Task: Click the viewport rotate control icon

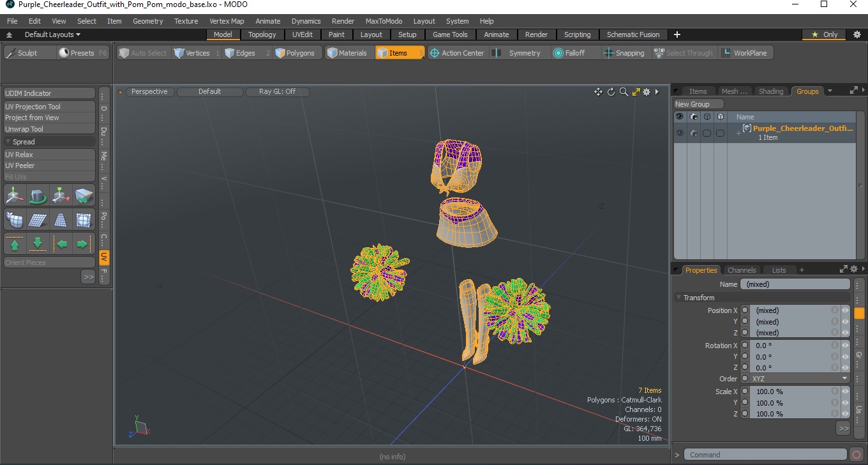Action: pos(611,92)
